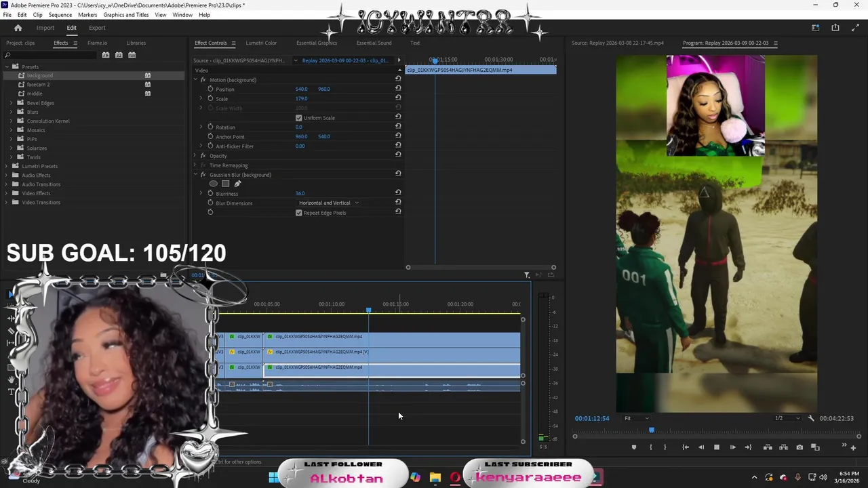868x488 pixels.
Task: Click the Extract button in Program monitor
Action: 783,447
